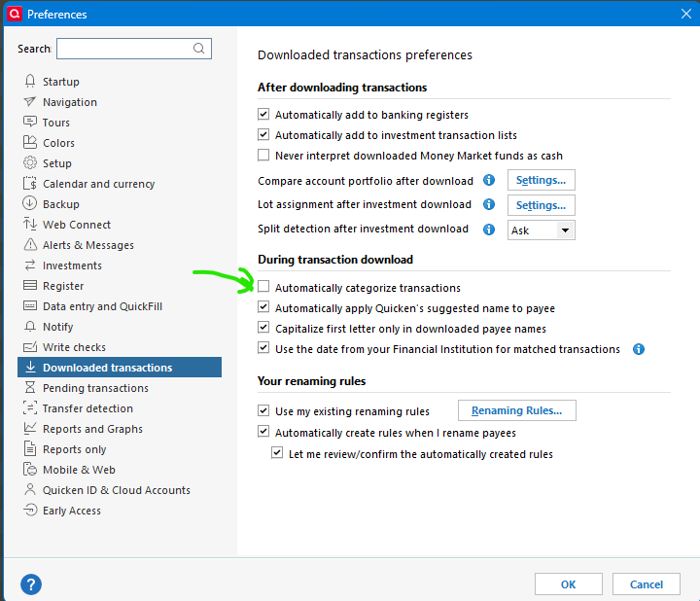700x601 pixels.
Task: Click the Quicken ID person icon
Action: point(30,490)
